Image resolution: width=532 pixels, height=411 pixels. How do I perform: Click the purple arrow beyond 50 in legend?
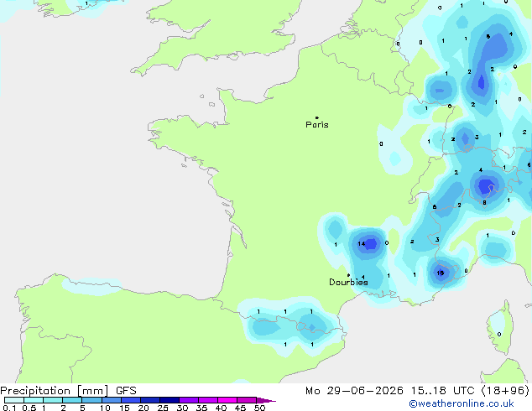[x=266, y=400]
